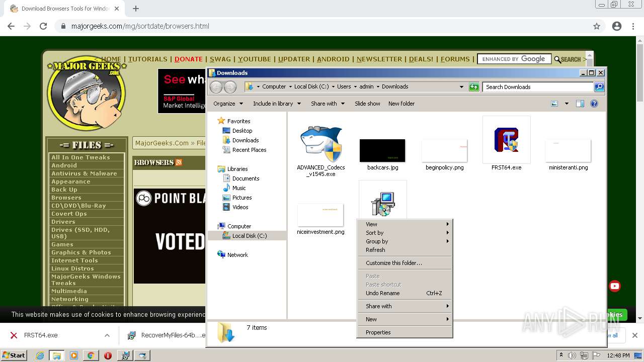
Task: Click in the Search Downloads field
Action: pyautogui.click(x=538, y=87)
